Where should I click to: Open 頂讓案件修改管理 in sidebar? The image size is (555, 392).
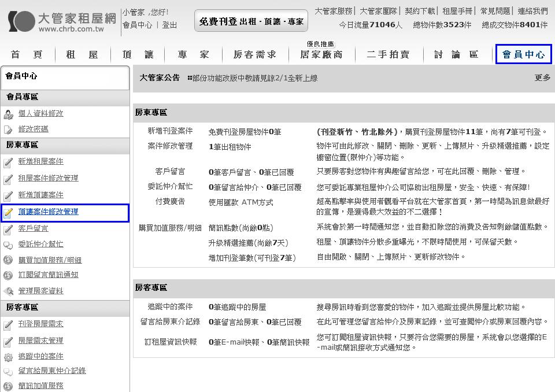(48, 212)
